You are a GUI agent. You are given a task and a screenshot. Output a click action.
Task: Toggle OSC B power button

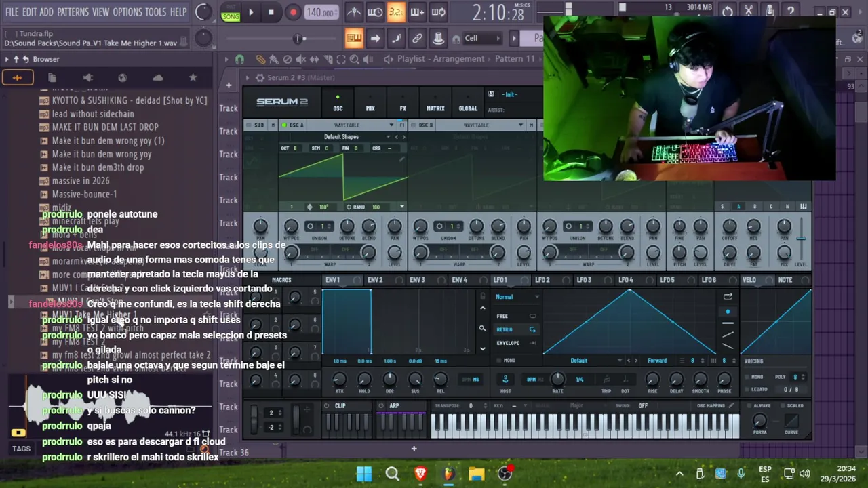pyautogui.click(x=413, y=125)
